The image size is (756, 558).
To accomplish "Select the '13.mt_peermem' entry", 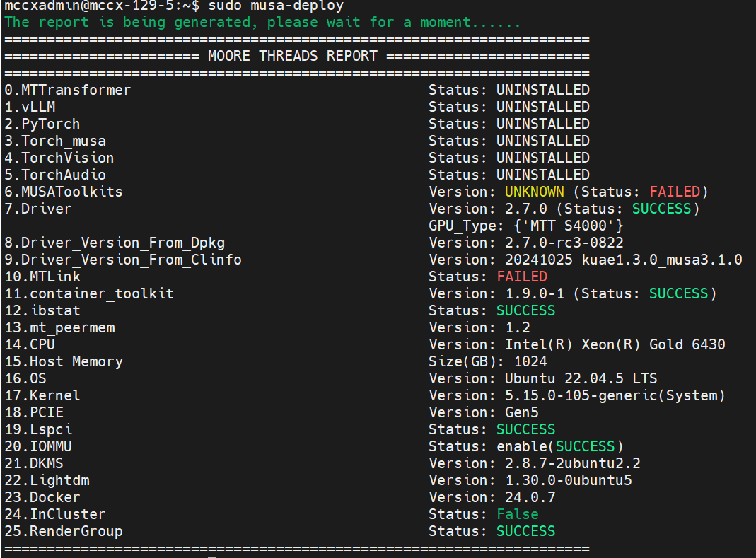I will click(x=60, y=328).
